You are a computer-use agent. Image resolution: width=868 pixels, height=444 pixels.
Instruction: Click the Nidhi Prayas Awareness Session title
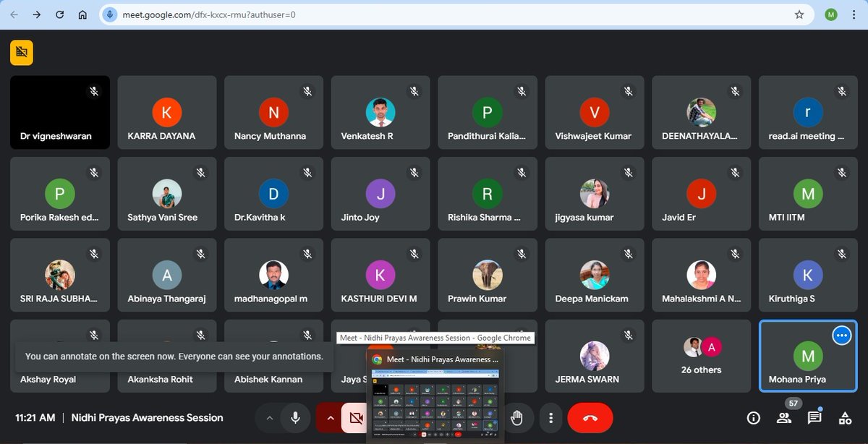(147, 418)
